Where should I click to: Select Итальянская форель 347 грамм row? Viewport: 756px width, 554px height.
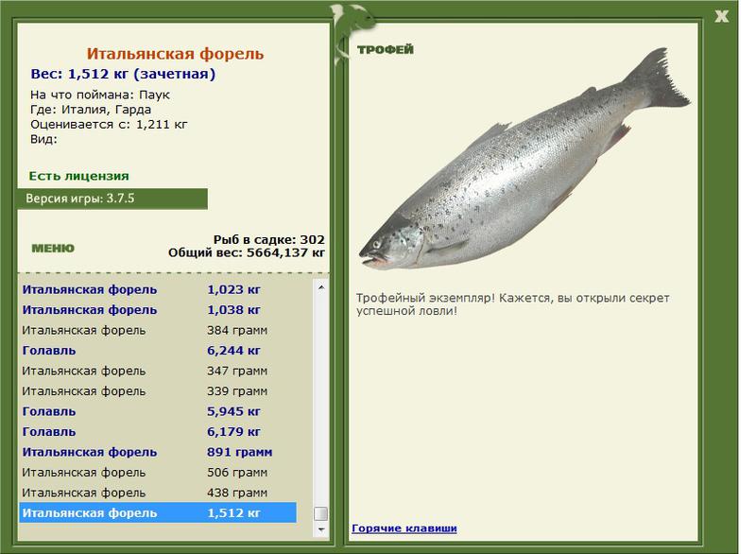(x=158, y=371)
